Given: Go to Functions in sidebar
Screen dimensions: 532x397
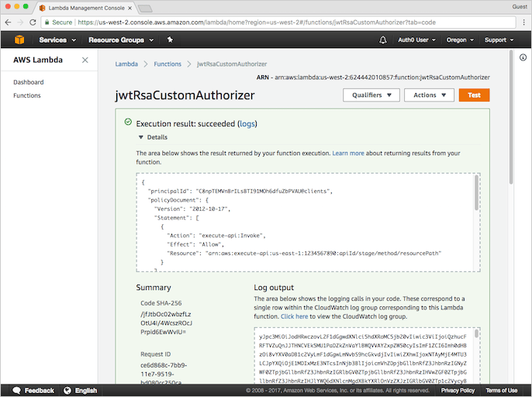Looking at the screenshot, I should click(27, 95).
